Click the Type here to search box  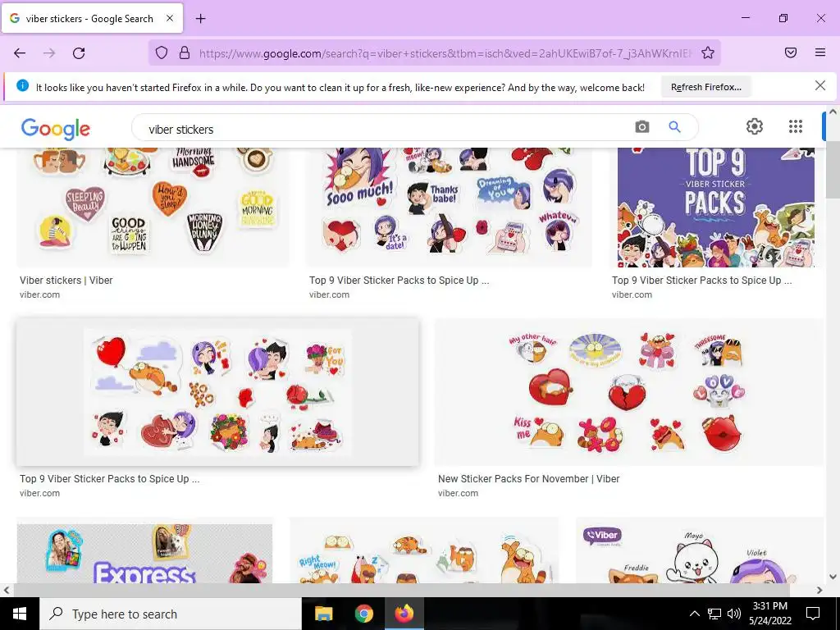pyautogui.click(x=171, y=614)
